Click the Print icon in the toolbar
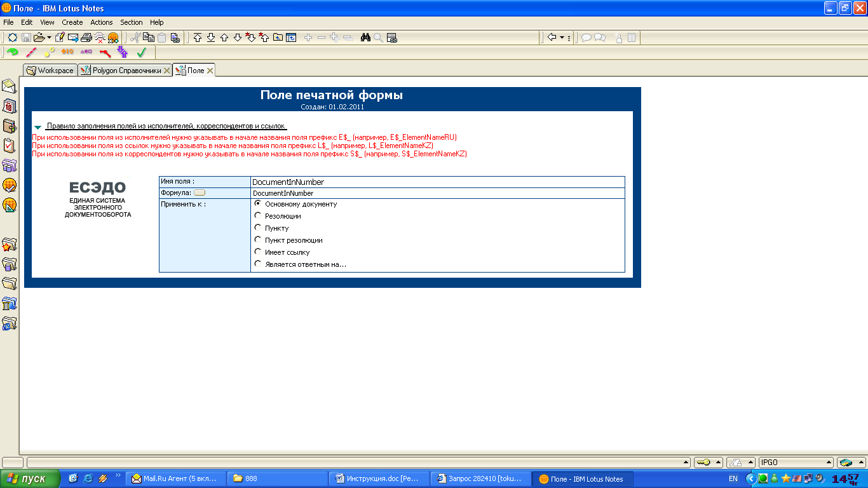The height and width of the screenshot is (488, 868). [x=86, y=37]
